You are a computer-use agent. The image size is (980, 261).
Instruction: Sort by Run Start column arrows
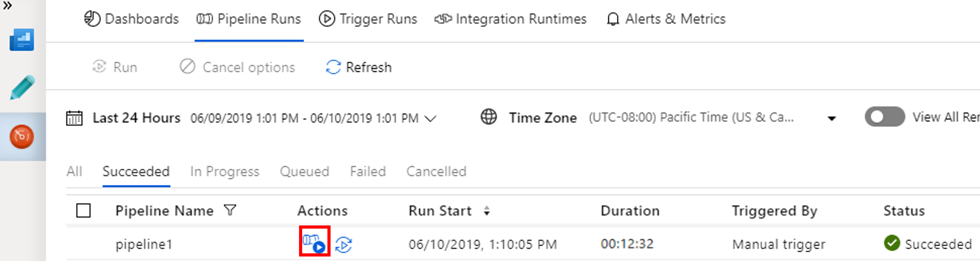[487, 211]
